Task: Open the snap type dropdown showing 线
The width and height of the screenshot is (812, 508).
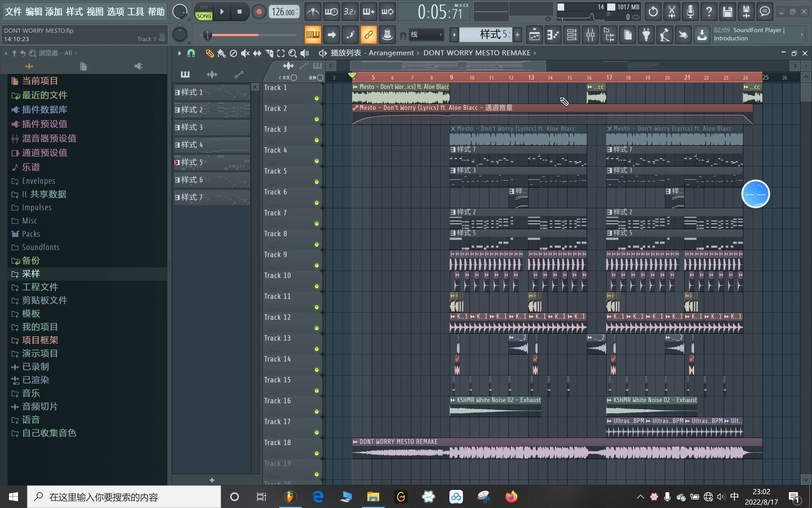Action: (426, 35)
